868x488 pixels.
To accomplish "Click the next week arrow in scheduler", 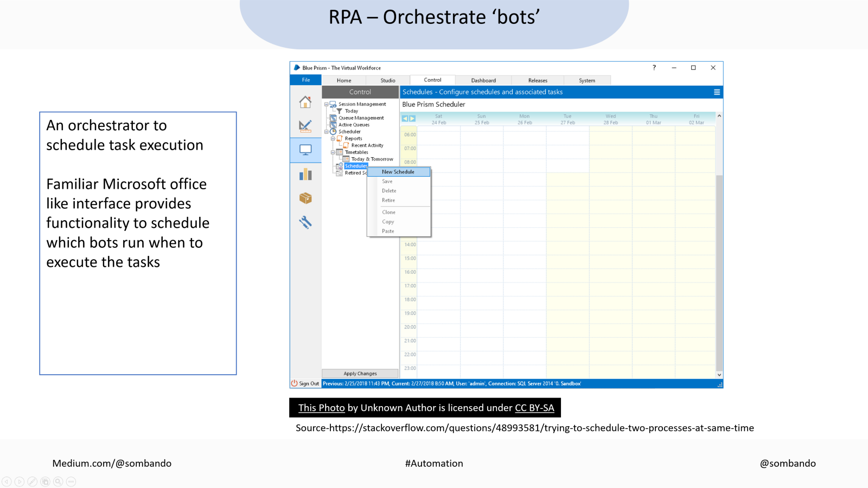I will click(x=412, y=118).
